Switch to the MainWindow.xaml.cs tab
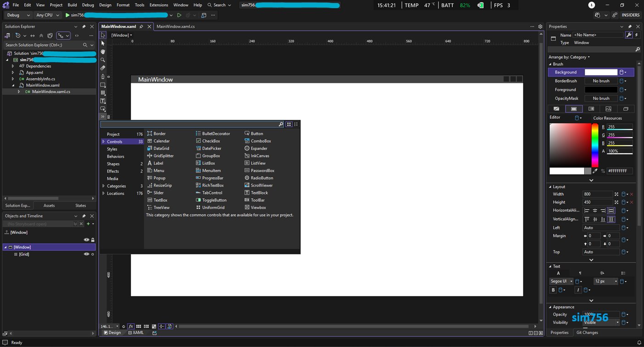 [x=175, y=27]
